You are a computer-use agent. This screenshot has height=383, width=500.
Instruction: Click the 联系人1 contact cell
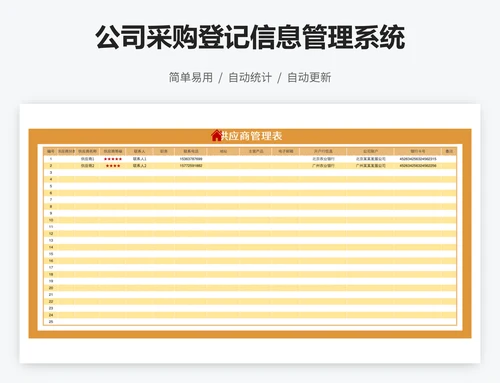[x=139, y=159]
